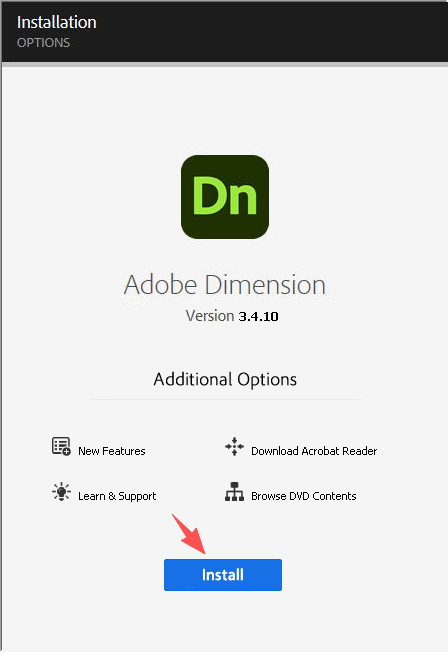This screenshot has height=652, width=448.
Task: Open the Download Acrobat Reader link
Action: point(314,451)
